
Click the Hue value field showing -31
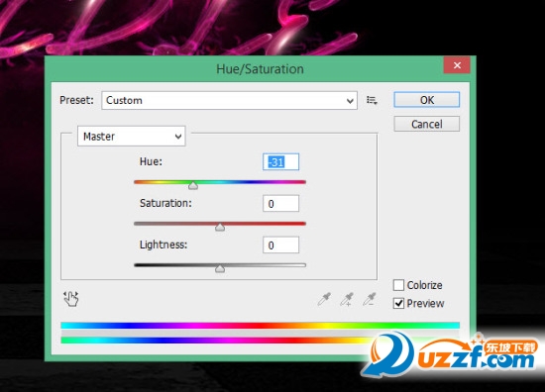coord(280,161)
